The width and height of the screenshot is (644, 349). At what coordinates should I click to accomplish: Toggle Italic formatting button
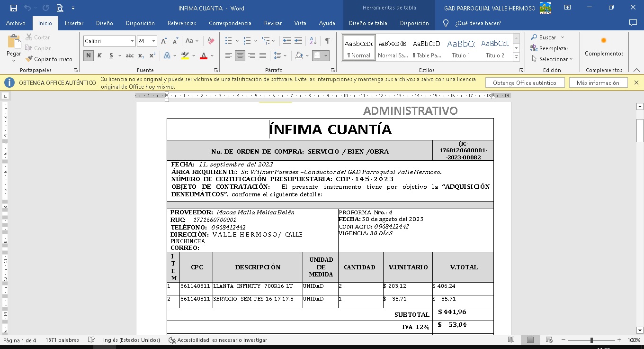tap(99, 55)
